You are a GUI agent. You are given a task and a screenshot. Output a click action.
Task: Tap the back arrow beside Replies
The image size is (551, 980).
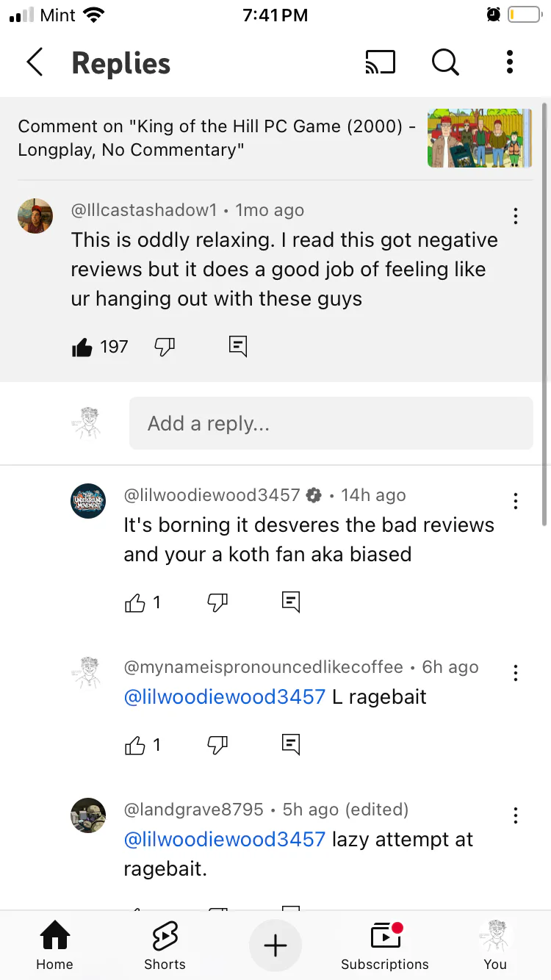[x=35, y=62]
